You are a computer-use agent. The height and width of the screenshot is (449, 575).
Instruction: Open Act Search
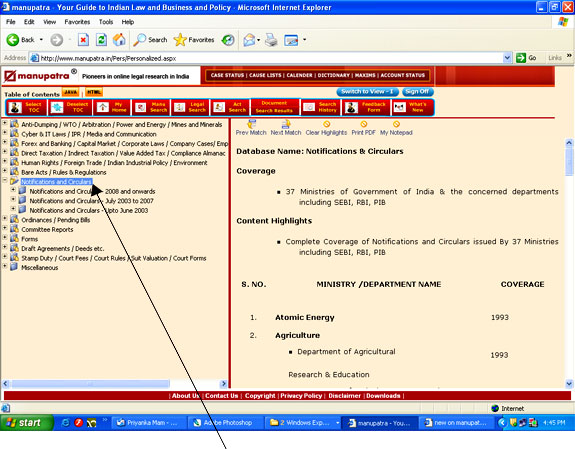click(x=230, y=107)
